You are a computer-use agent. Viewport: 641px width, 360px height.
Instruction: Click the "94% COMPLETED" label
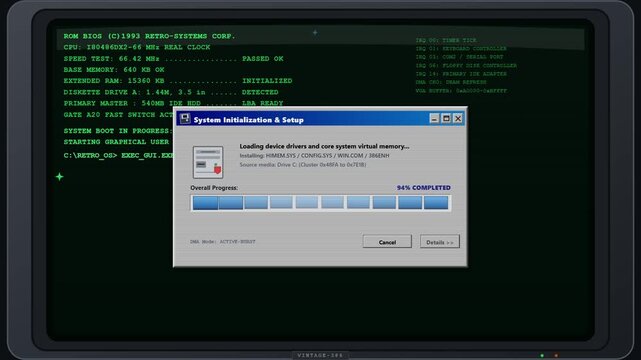424,188
